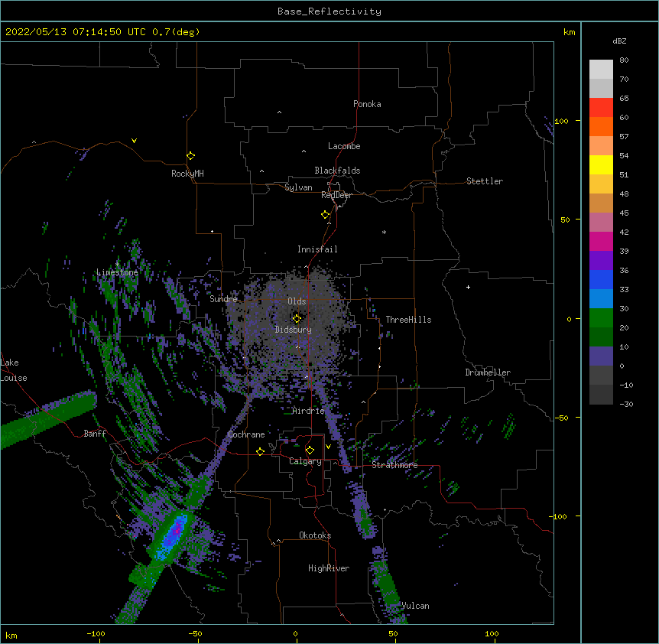
Task: Click the yellow diamond marker near RockyMH
Action: click(x=191, y=155)
